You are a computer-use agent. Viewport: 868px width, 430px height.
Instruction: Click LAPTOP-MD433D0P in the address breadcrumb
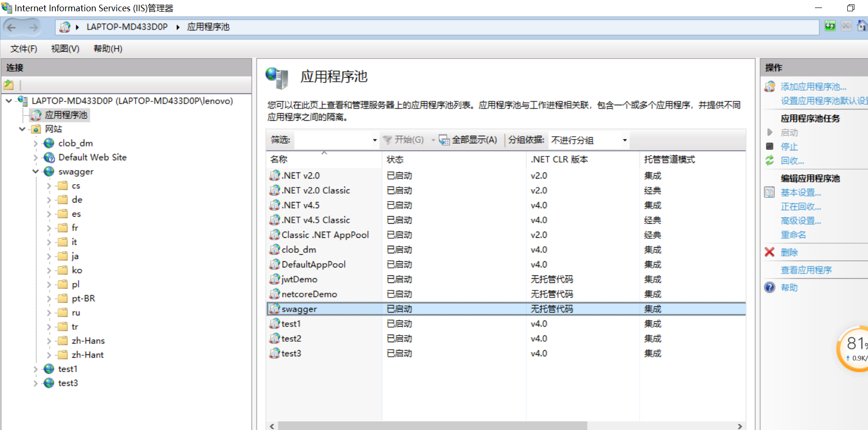tap(127, 27)
